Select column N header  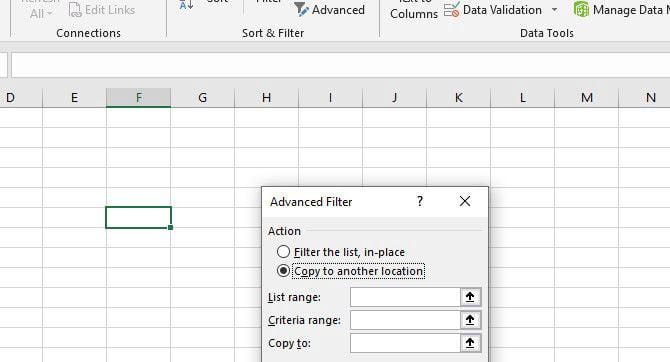pyautogui.click(x=644, y=98)
